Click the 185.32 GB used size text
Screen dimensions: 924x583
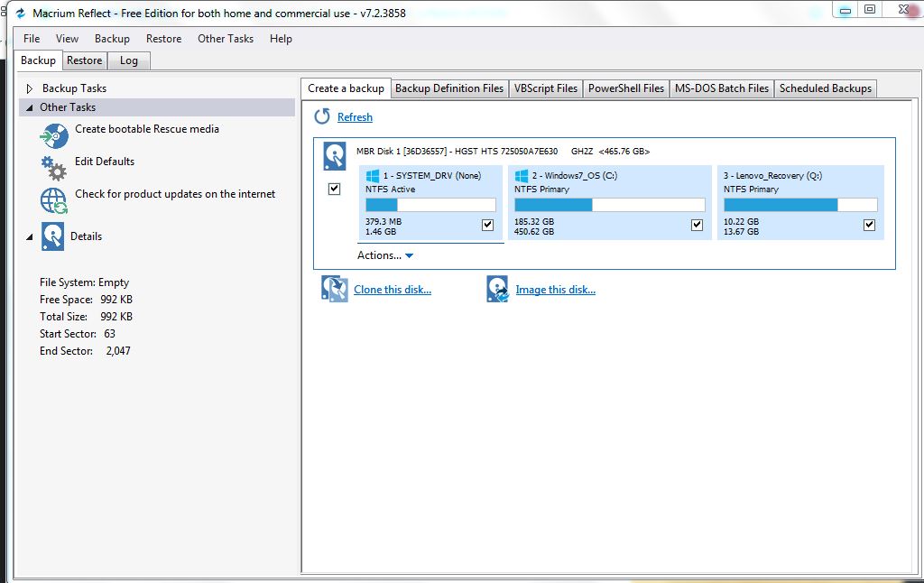point(534,222)
